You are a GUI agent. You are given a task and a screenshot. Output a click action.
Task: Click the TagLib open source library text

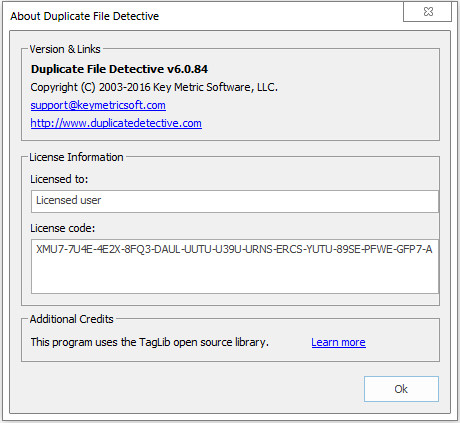[x=150, y=342]
